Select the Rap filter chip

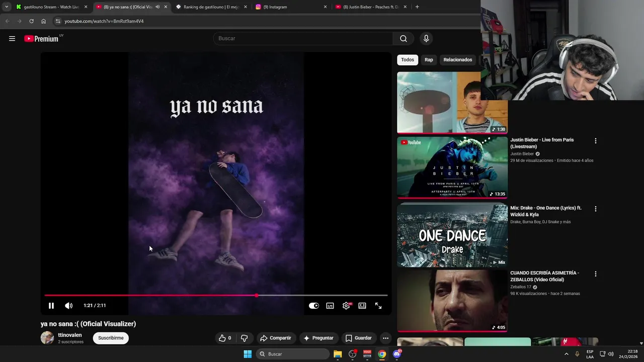[x=429, y=60]
